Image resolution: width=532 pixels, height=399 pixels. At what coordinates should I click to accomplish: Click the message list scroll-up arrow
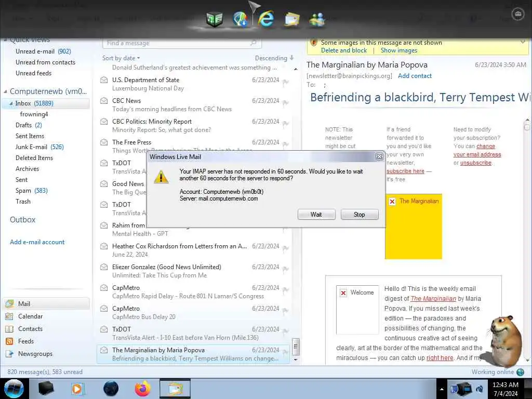pos(296,69)
